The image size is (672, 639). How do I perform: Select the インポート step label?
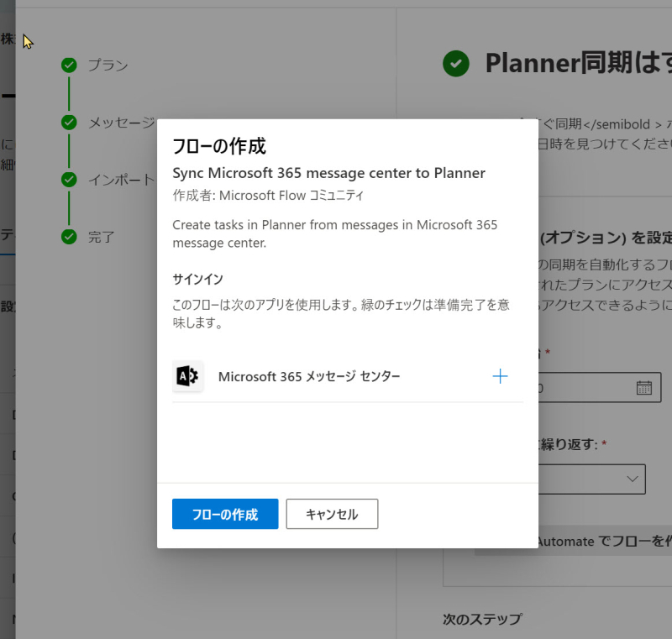(121, 180)
